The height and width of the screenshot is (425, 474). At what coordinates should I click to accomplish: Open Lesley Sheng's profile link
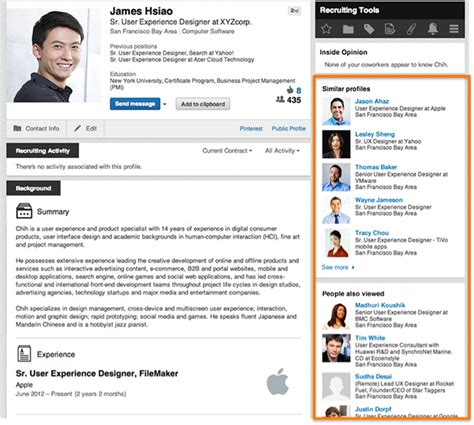coord(375,134)
